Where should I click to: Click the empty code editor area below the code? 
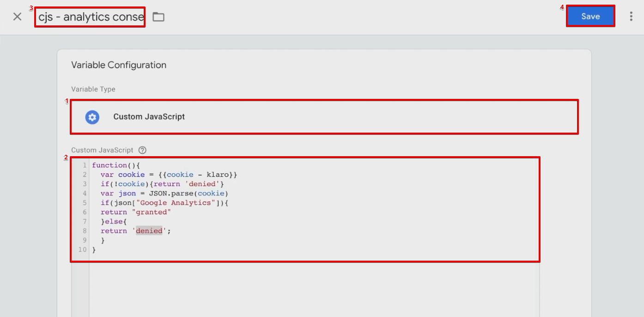[314, 289]
